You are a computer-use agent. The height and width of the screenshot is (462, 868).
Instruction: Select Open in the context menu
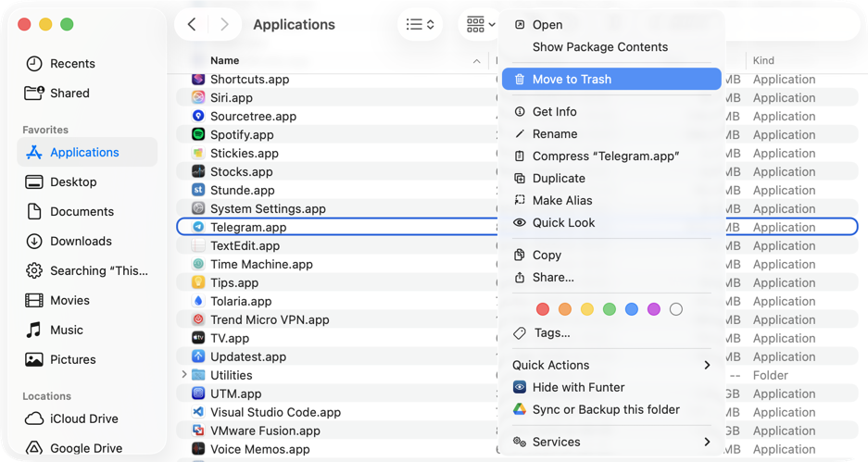[611, 25]
